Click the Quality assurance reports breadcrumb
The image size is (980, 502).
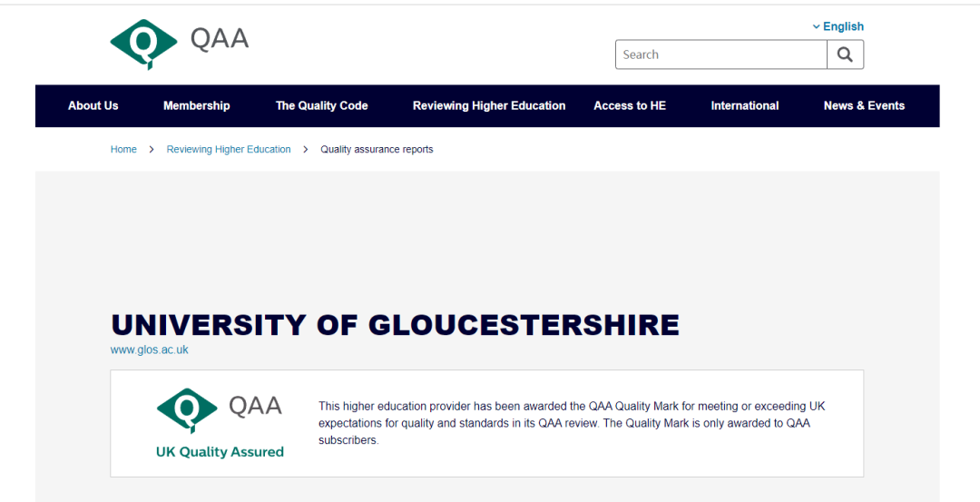[x=377, y=150]
